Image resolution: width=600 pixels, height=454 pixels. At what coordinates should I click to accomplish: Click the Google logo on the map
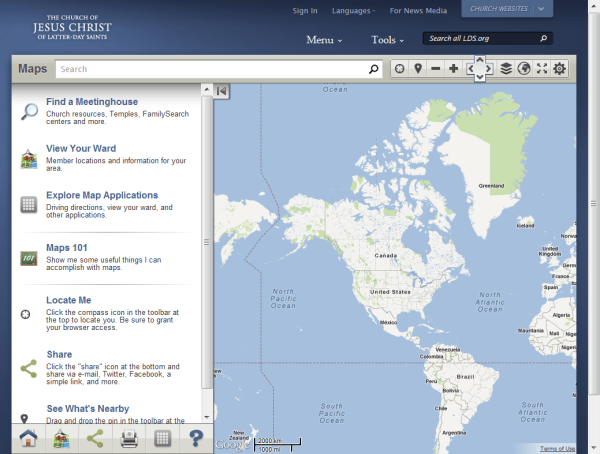[x=233, y=444]
